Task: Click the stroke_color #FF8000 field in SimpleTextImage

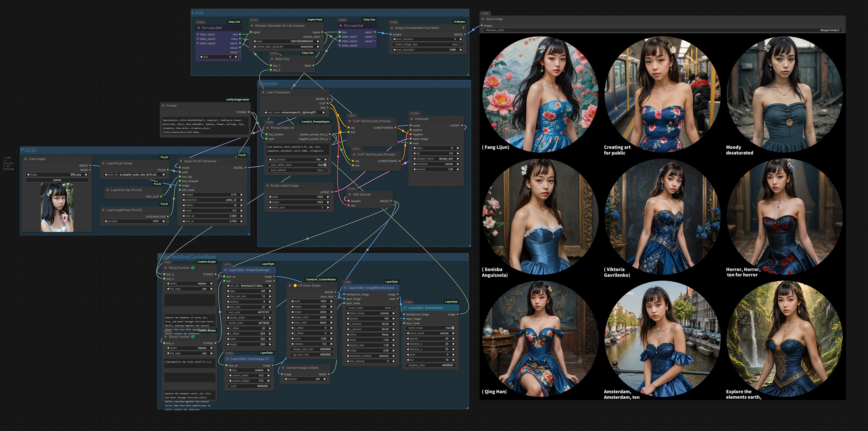Action: tap(249, 323)
